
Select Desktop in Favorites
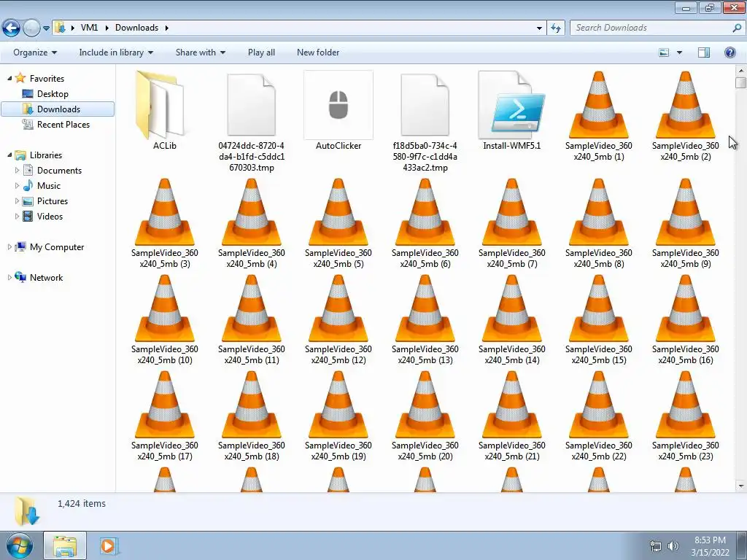53,94
